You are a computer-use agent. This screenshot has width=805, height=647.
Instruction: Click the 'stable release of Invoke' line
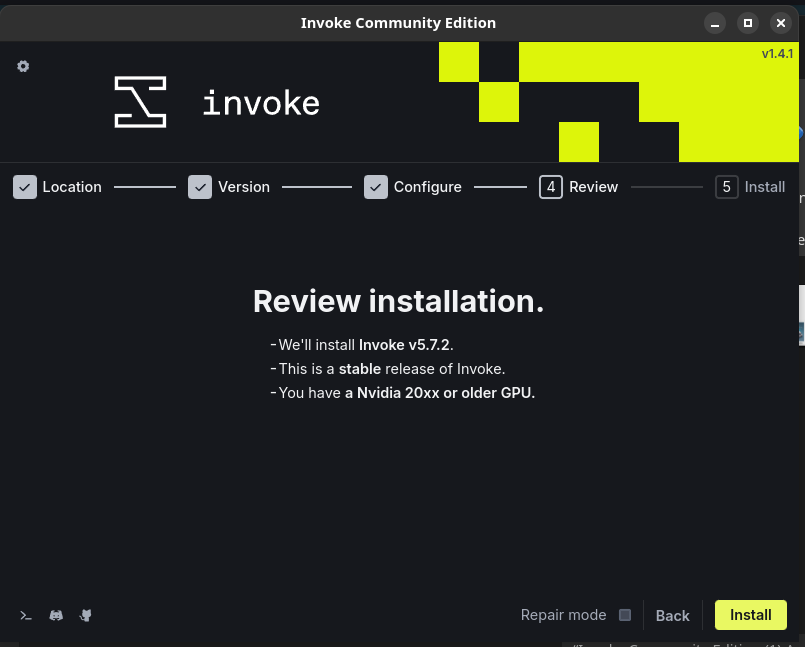pyautogui.click(x=392, y=369)
